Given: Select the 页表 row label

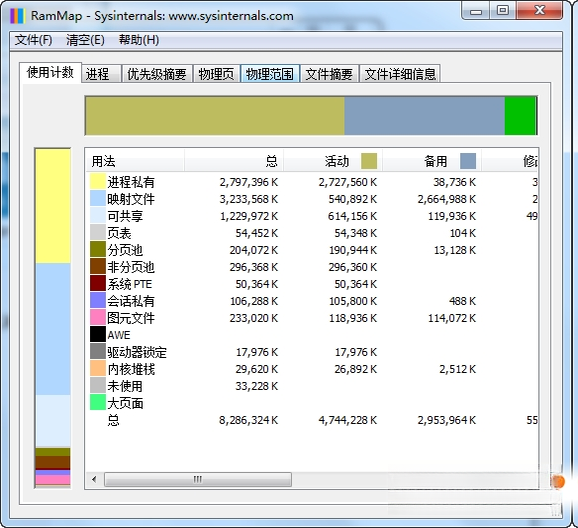Looking at the screenshot, I should tap(119, 233).
